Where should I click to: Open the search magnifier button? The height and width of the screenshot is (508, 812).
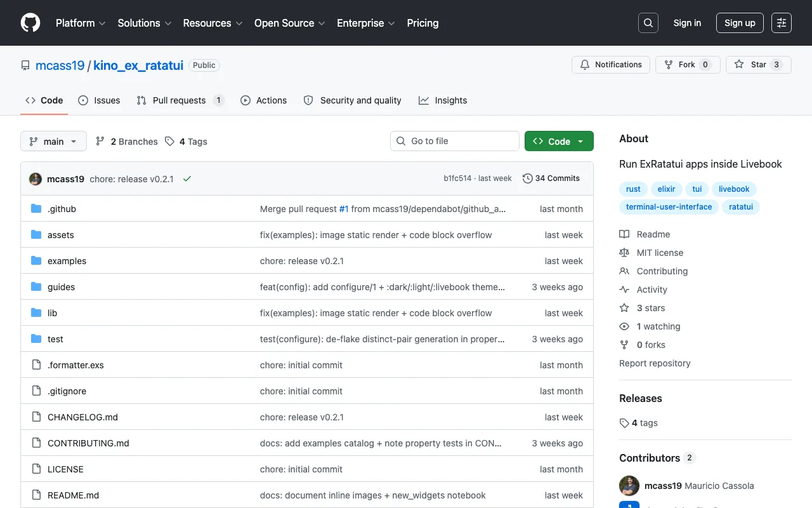[648, 23]
